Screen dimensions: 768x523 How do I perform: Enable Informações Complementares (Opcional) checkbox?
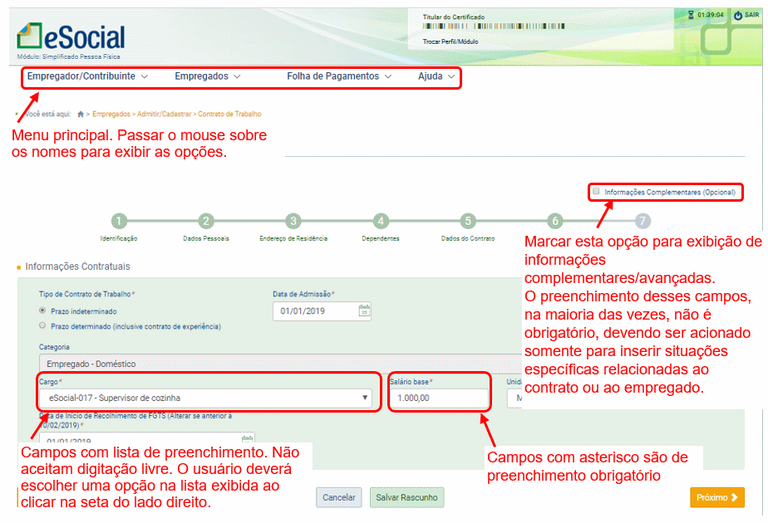coord(596,191)
